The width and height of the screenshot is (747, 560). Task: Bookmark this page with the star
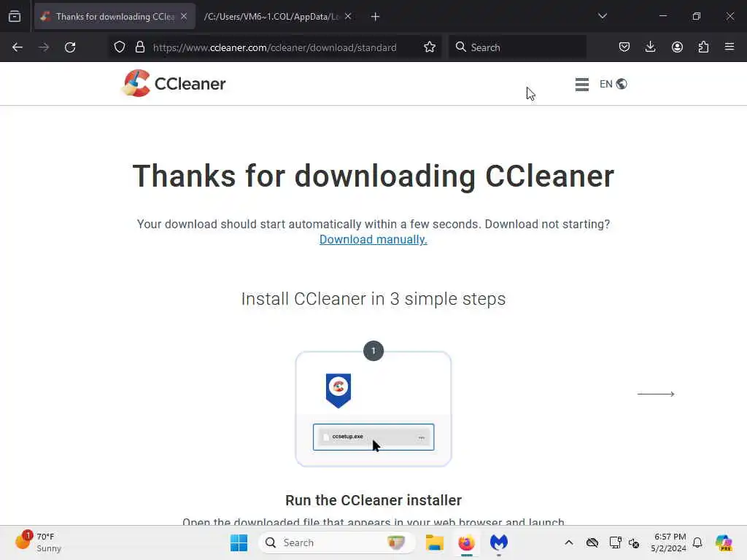point(430,47)
